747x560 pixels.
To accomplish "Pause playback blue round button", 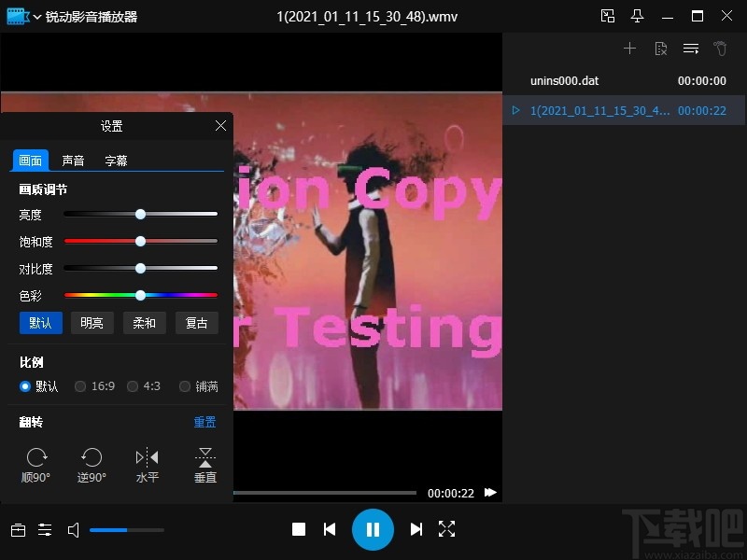I will (373, 529).
